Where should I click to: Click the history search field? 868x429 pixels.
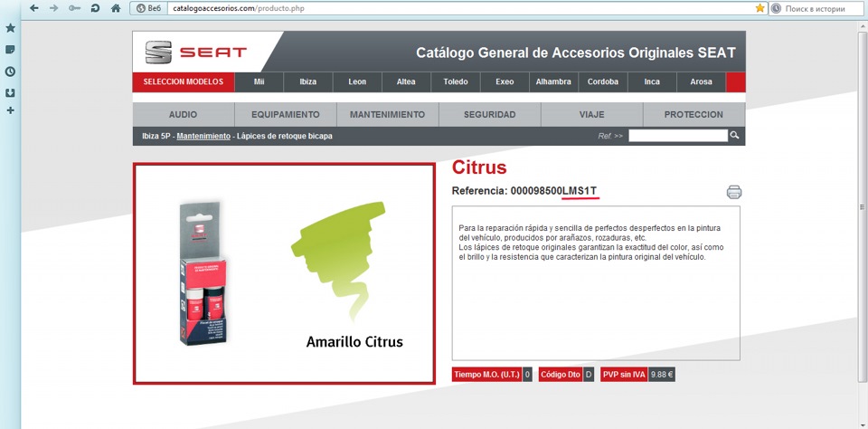pyautogui.click(x=817, y=8)
